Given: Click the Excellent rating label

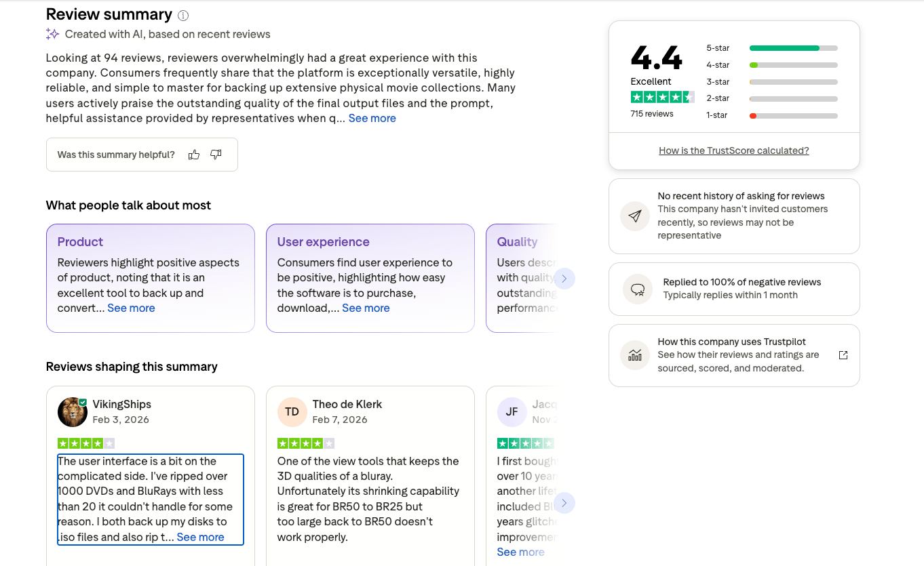Looking at the screenshot, I should point(651,81).
